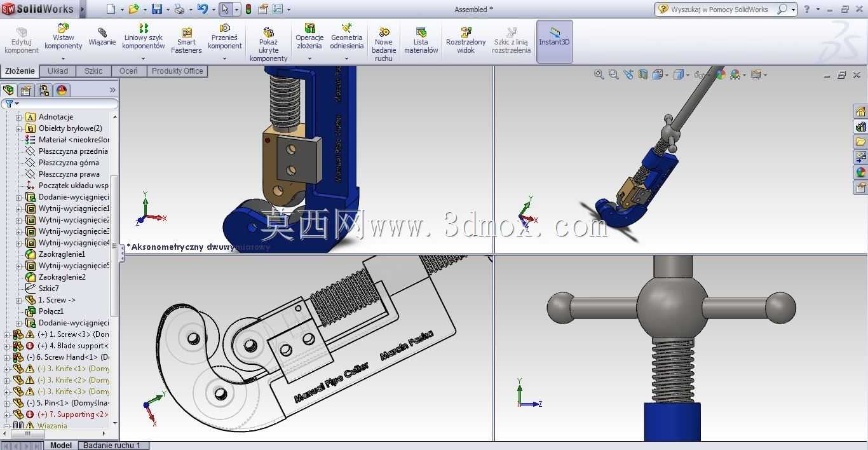Open ConfigurationManager tab icon

point(44,90)
